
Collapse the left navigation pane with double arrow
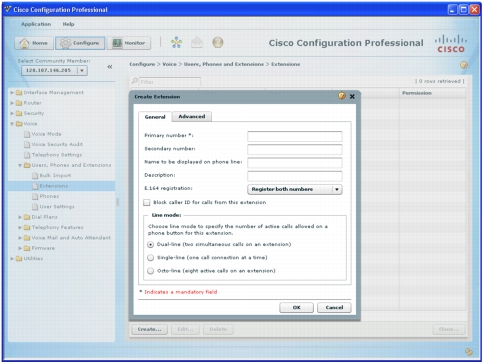110,67
